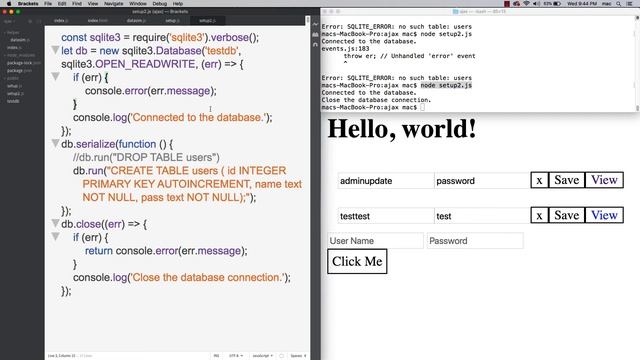Click testtest name input field
This screenshot has height=360, width=640.
(386, 216)
